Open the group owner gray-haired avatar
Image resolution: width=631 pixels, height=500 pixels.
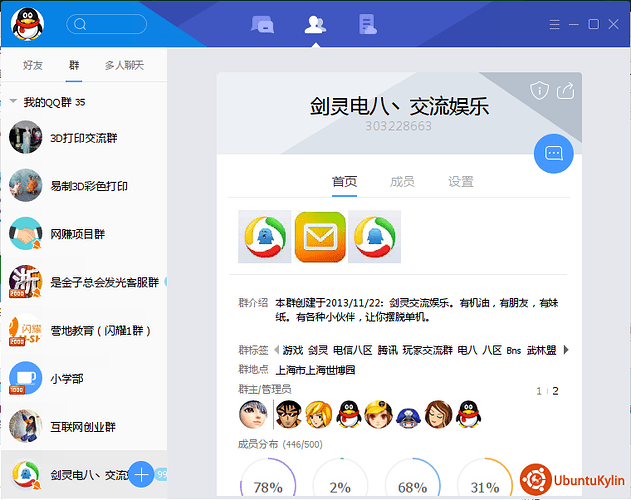pyautogui.click(x=253, y=414)
